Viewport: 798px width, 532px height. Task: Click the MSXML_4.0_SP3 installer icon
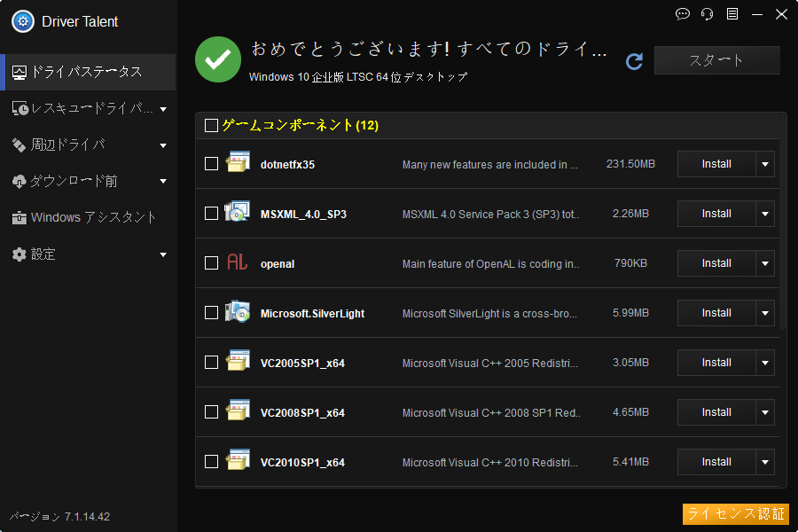pyautogui.click(x=238, y=211)
